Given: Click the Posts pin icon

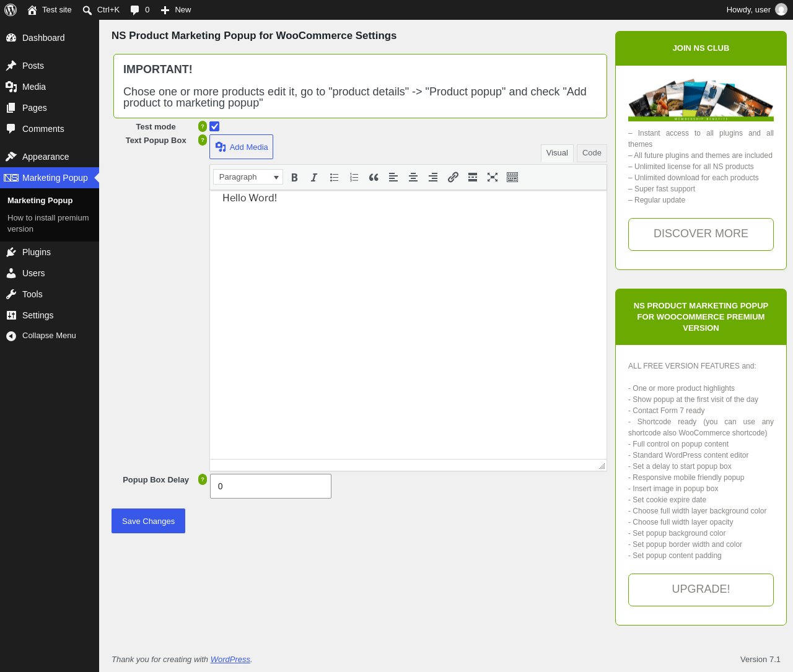Looking at the screenshot, I should (x=11, y=66).
